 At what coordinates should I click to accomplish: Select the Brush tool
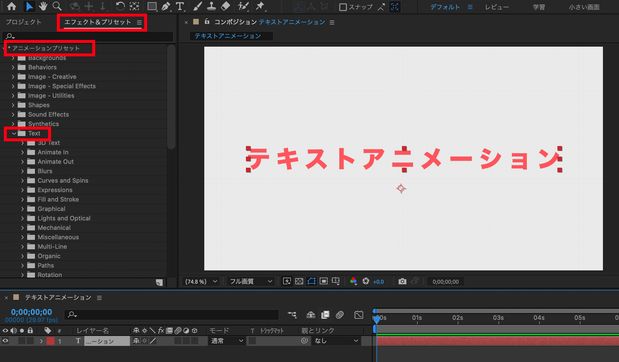[198, 6]
